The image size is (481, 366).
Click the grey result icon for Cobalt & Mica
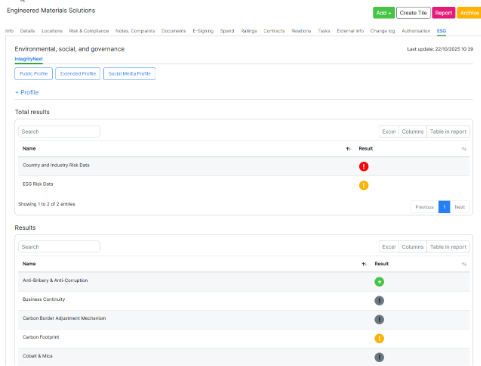(x=379, y=357)
